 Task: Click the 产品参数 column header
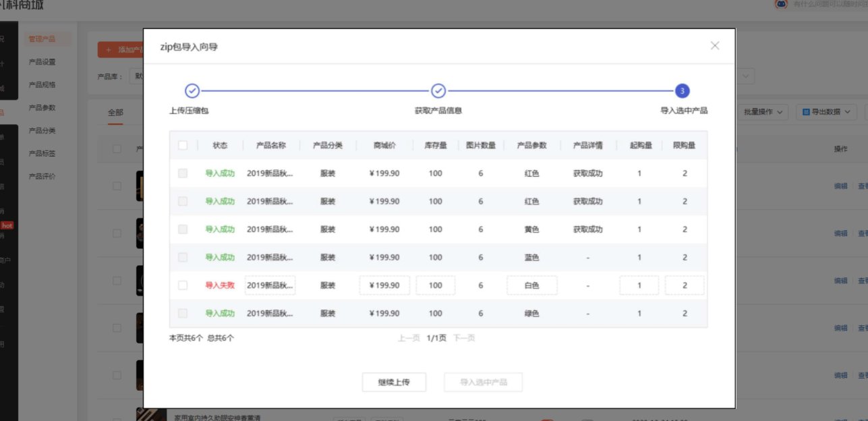coord(532,145)
